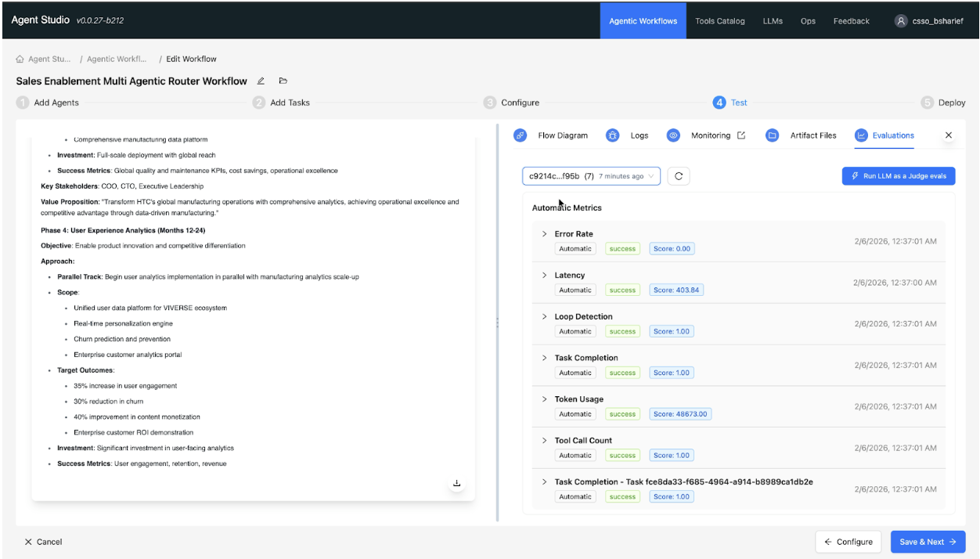Click the folder icon next to workflow name
Screen dimensions: 980x559
coord(283,81)
